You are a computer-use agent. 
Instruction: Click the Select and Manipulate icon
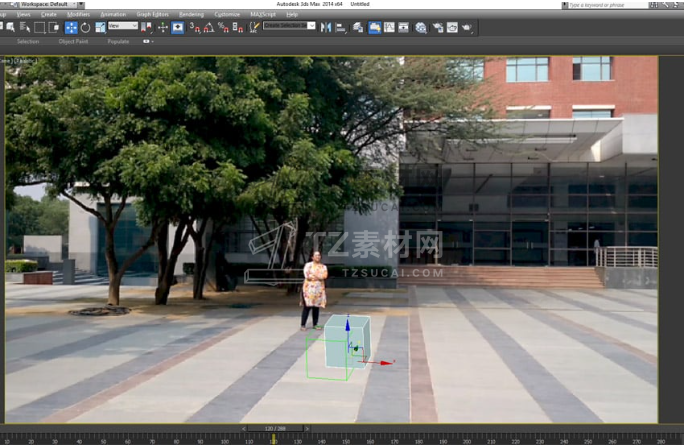coord(163,28)
